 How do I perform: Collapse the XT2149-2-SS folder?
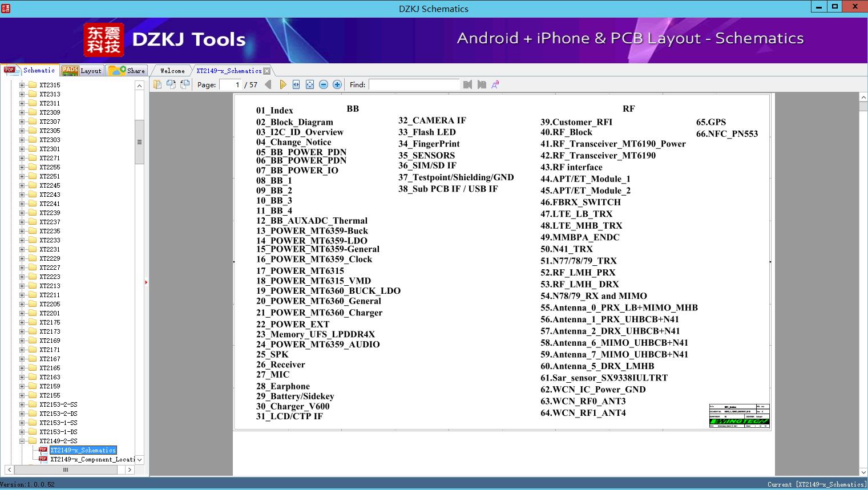pyautogui.click(x=22, y=441)
